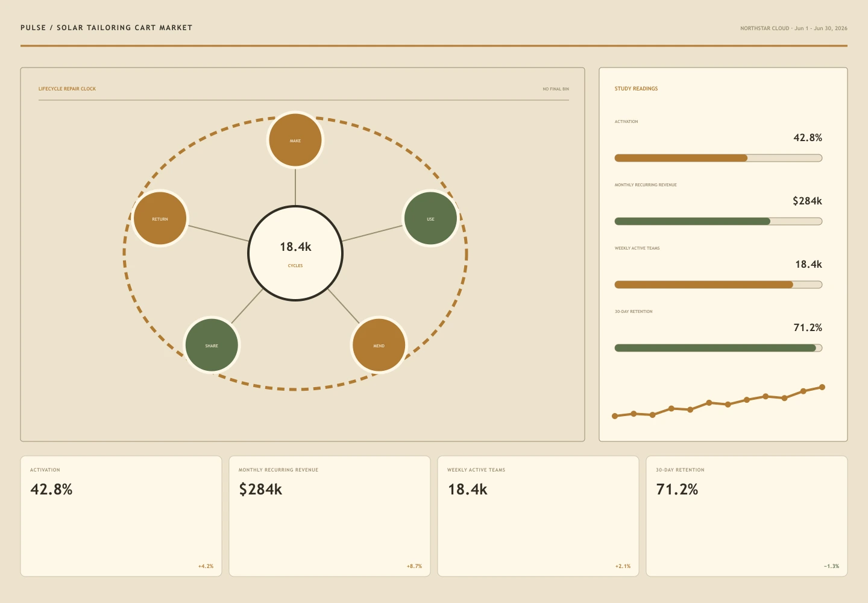This screenshot has height=603, width=868.
Task: Click 'WEEKLY ACTIVE TEAMS' label in Study Readings
Action: pyautogui.click(x=637, y=248)
